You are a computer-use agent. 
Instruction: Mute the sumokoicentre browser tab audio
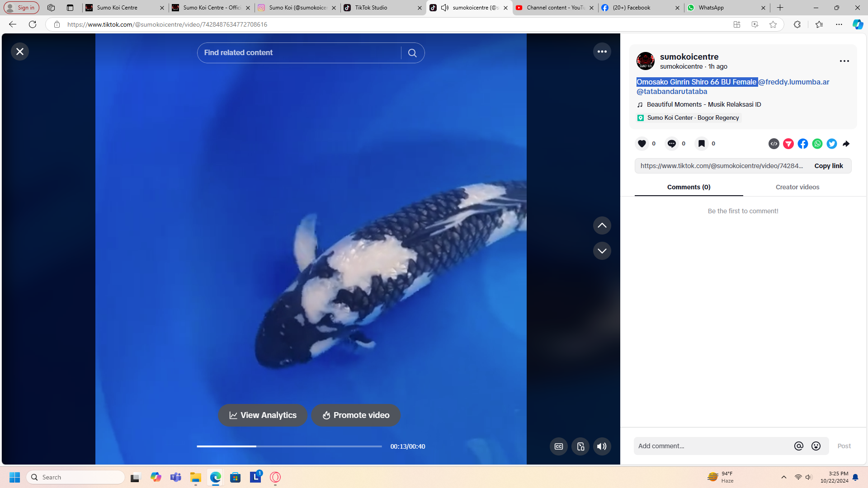[x=445, y=8]
